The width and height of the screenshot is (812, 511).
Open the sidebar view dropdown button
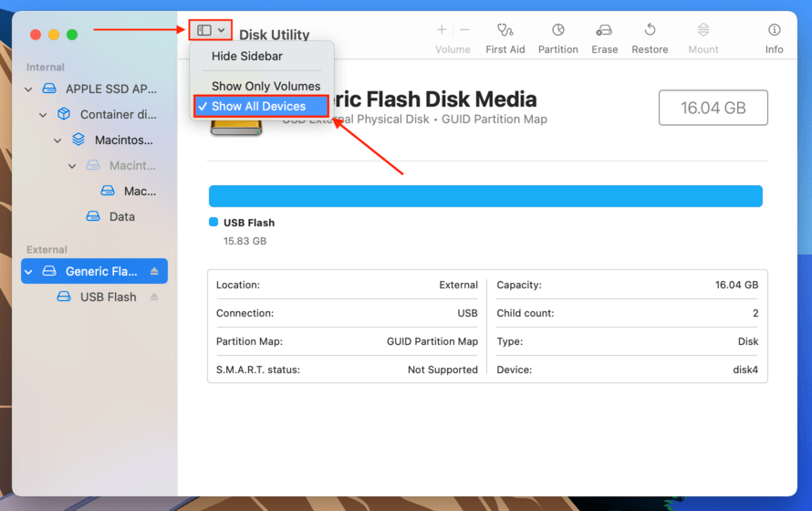pos(210,30)
